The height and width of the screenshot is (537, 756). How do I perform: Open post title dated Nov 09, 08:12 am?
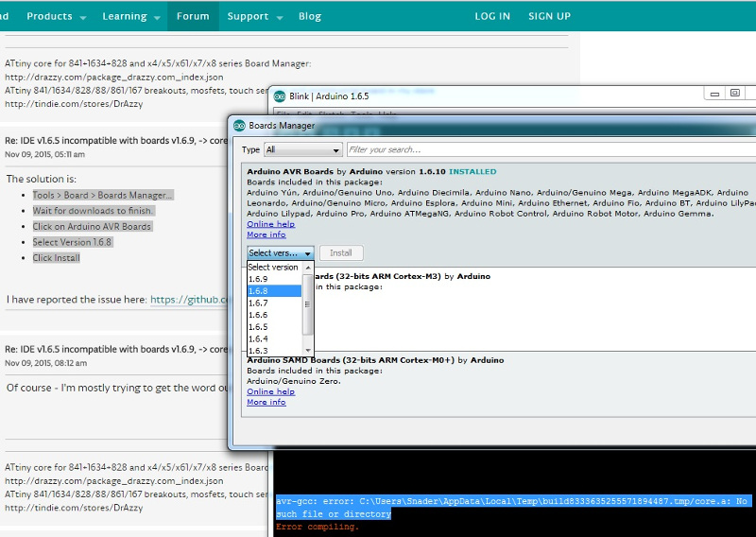(x=115, y=349)
